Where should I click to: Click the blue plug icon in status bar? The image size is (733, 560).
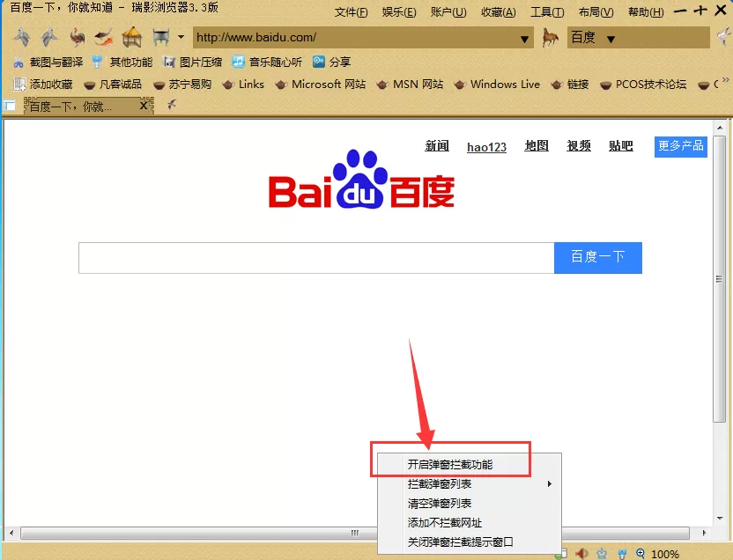(x=622, y=555)
